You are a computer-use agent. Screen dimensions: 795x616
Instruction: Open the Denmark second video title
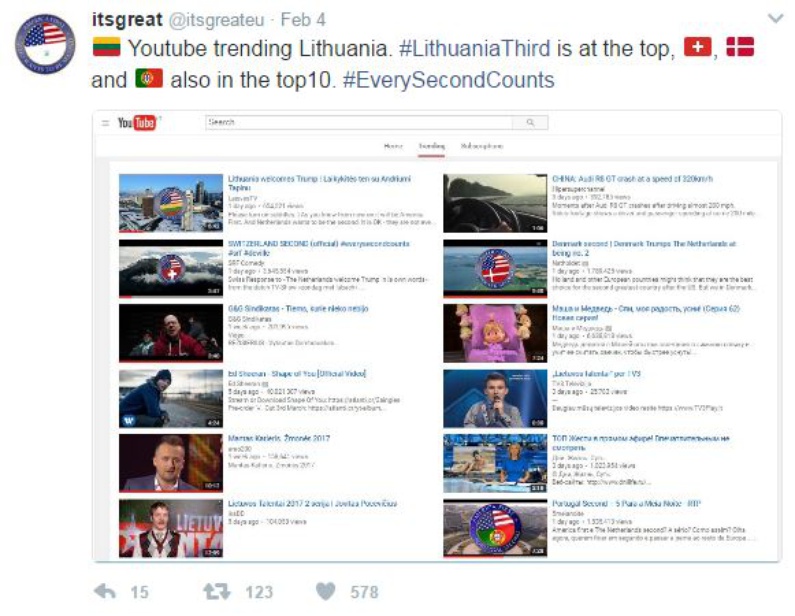pos(643,248)
